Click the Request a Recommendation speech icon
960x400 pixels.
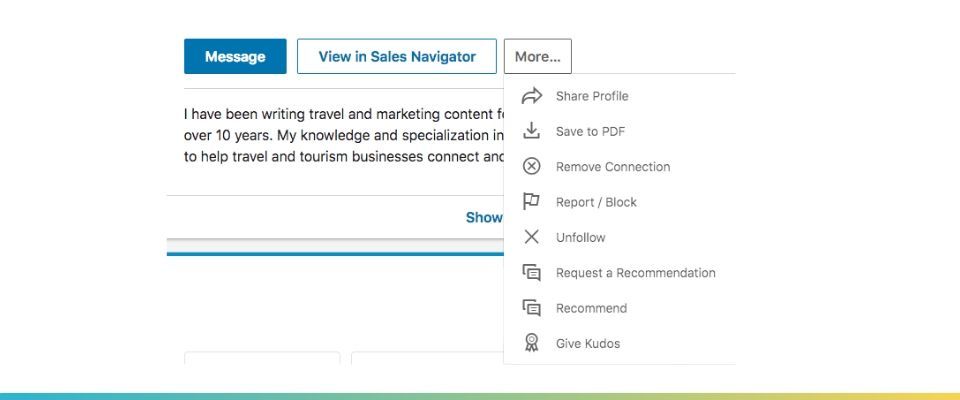pyautogui.click(x=531, y=273)
